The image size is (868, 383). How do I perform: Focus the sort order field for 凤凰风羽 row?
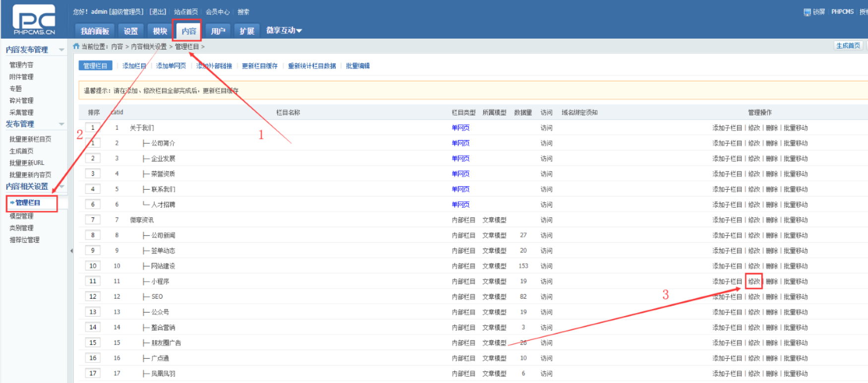pos(93,374)
